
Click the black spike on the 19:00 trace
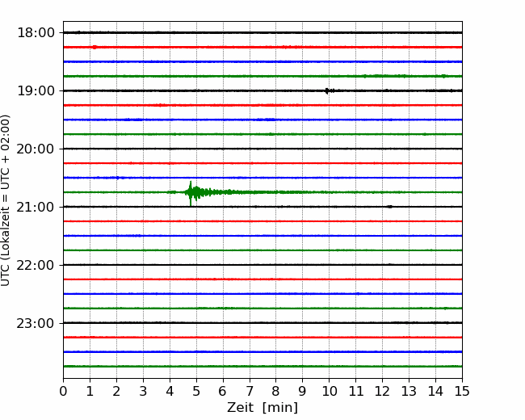[x=327, y=90]
